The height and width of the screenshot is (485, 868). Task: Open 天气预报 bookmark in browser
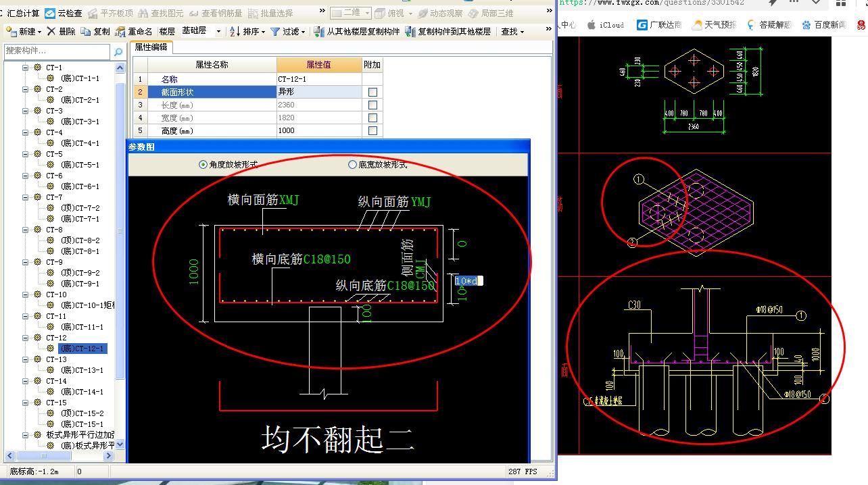tap(714, 25)
